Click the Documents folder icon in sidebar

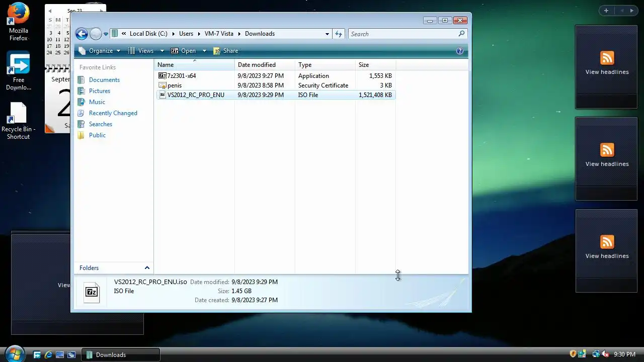pos(81,80)
